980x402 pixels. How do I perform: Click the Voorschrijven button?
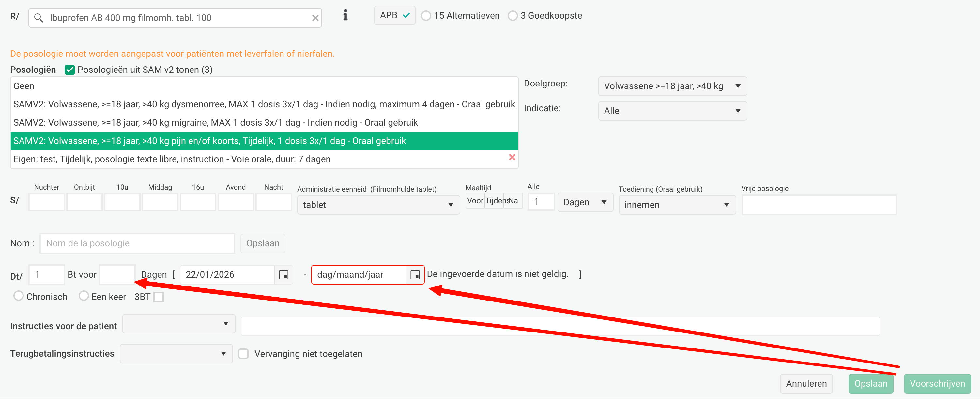(937, 383)
